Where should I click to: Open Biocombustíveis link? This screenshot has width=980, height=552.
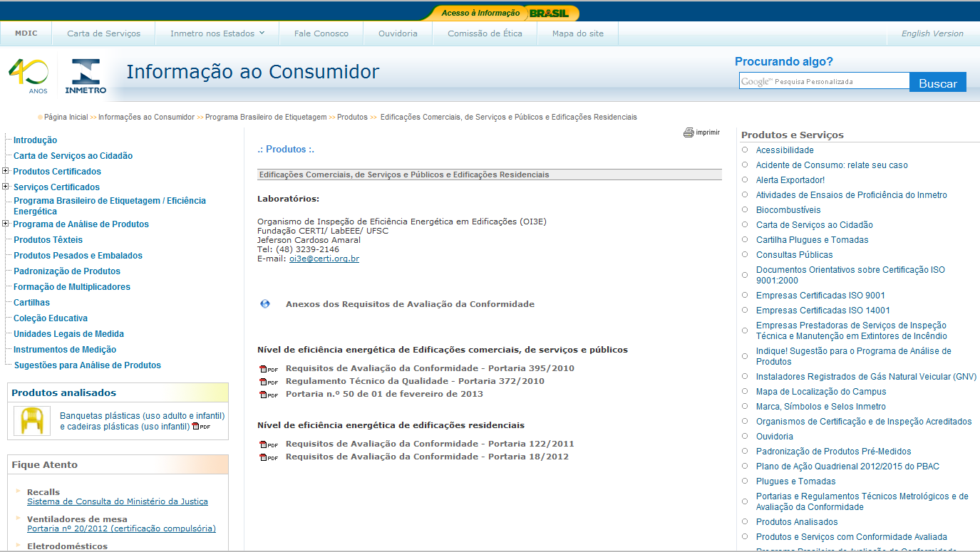point(788,210)
